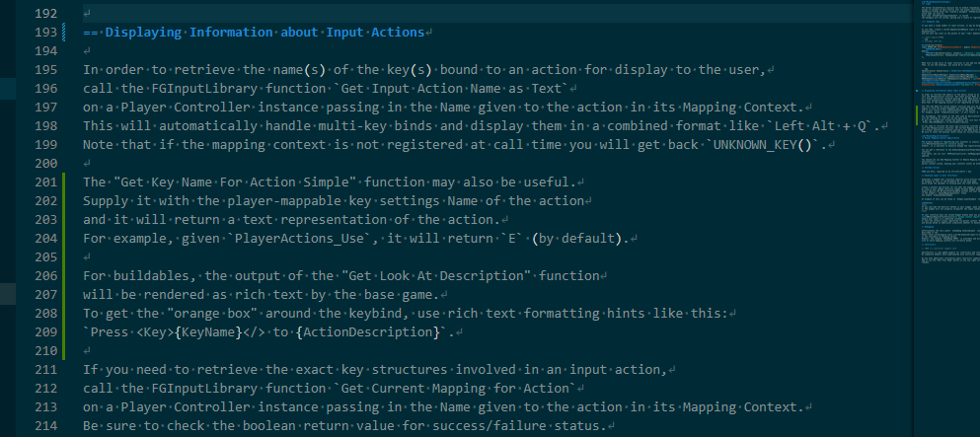Click line number 198 in the gutter

46,126
